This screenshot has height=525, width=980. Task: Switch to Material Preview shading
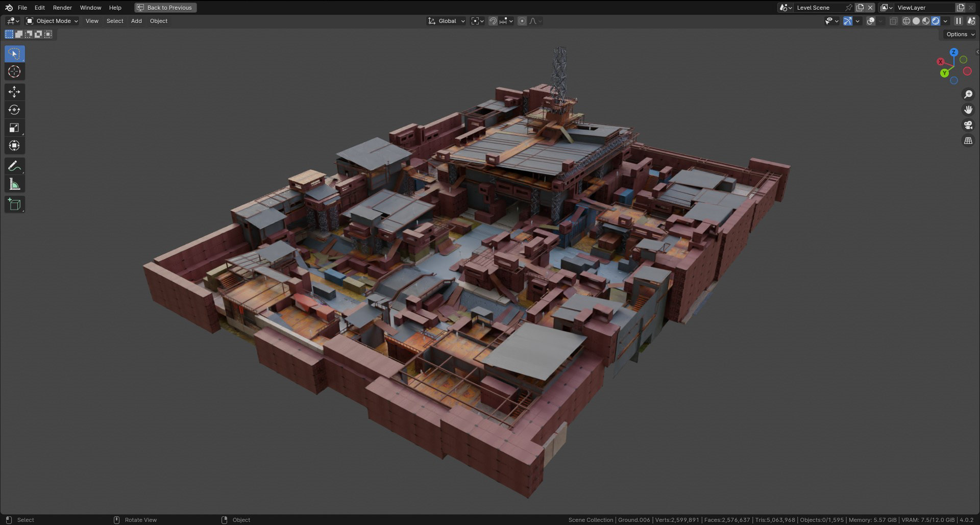926,21
